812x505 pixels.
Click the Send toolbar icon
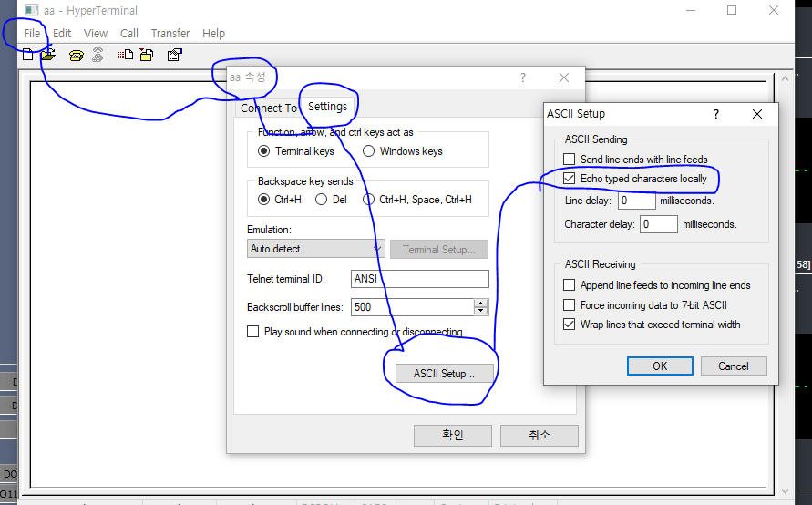(126, 55)
